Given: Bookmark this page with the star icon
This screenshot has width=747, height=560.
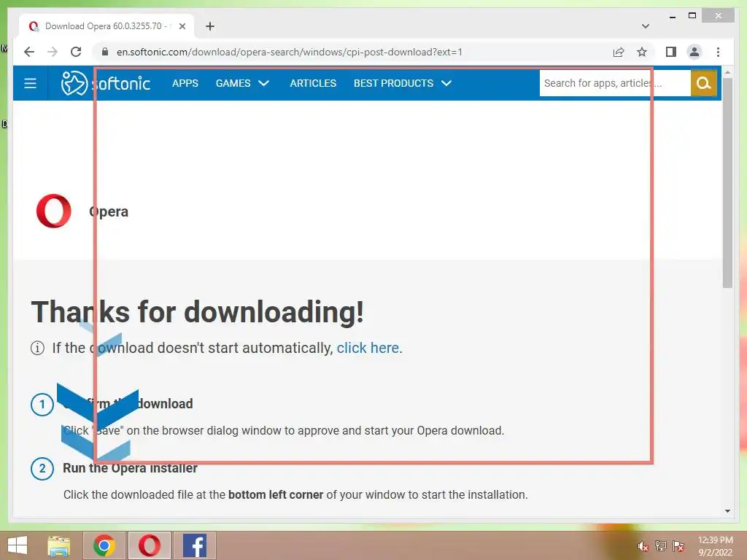Looking at the screenshot, I should click(642, 52).
